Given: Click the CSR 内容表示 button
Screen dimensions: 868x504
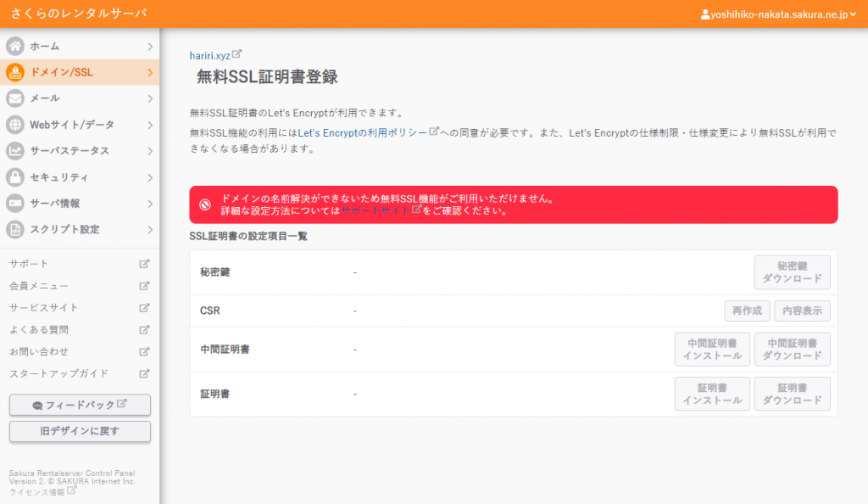Looking at the screenshot, I should click(802, 311).
